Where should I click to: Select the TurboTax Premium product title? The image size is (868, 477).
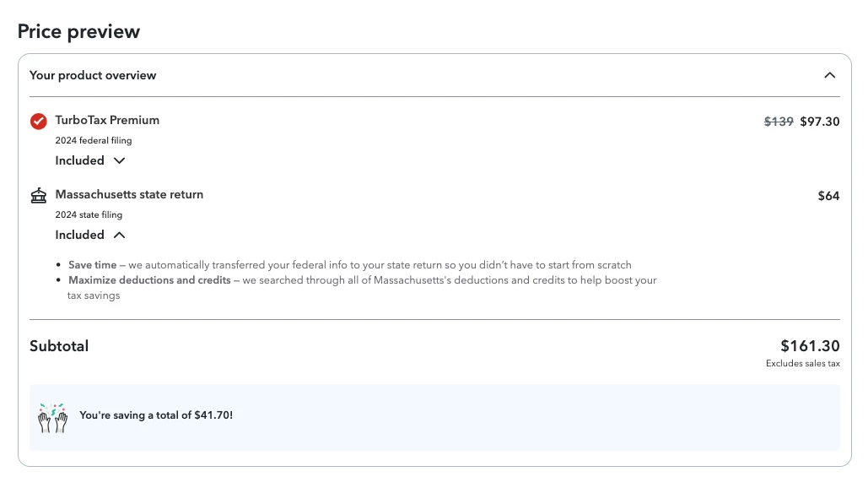pos(107,120)
